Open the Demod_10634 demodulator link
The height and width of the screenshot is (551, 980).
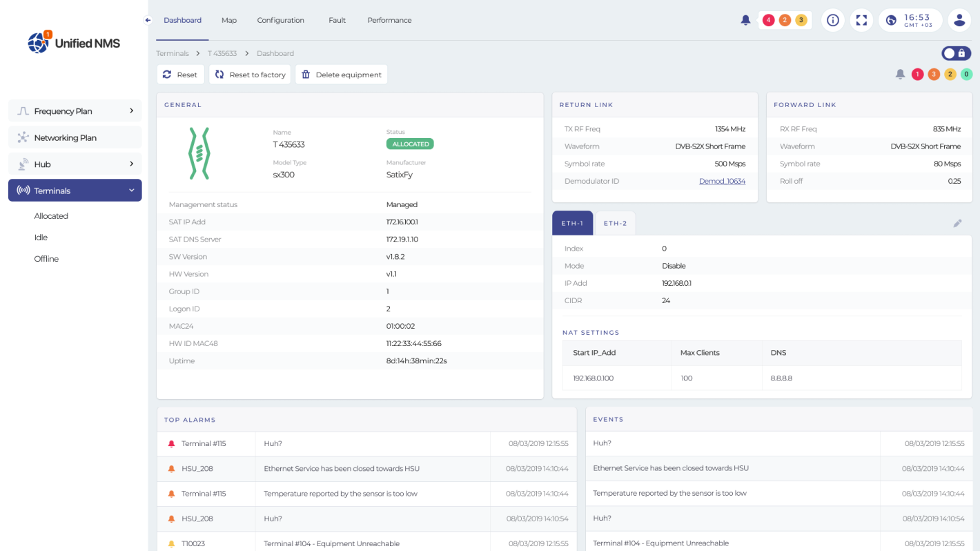tap(722, 180)
